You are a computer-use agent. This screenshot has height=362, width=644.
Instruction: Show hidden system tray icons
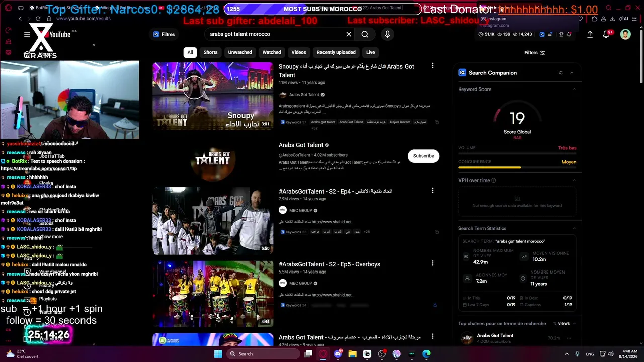[566, 354]
